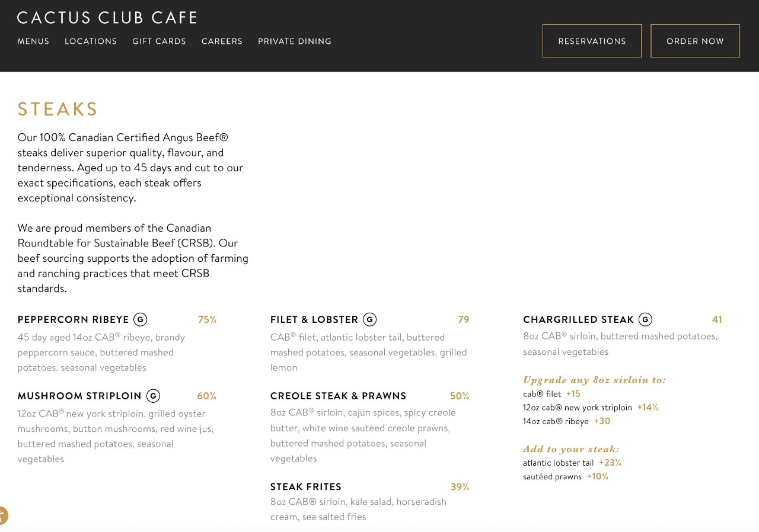759x532 pixels.
Task: Click gluten-friendly icon beside Mushroom Striploin
Action: tap(153, 396)
